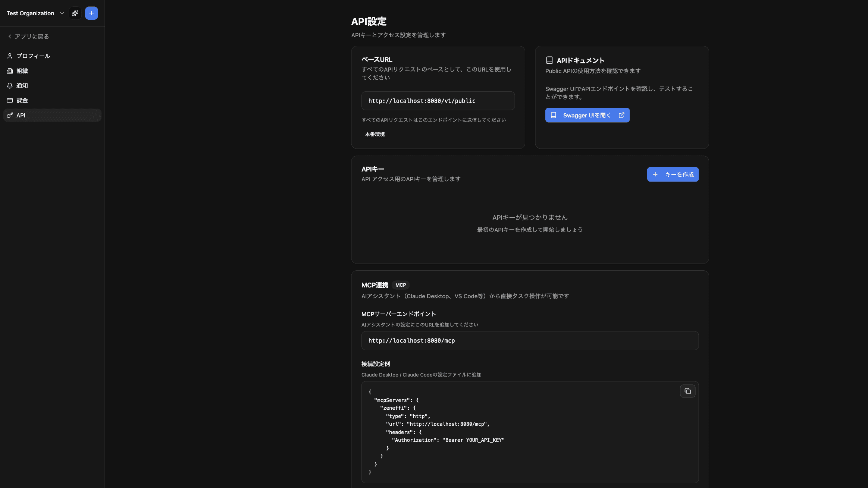
Task: Click the credit card icon beside 課金
Action: point(9,100)
